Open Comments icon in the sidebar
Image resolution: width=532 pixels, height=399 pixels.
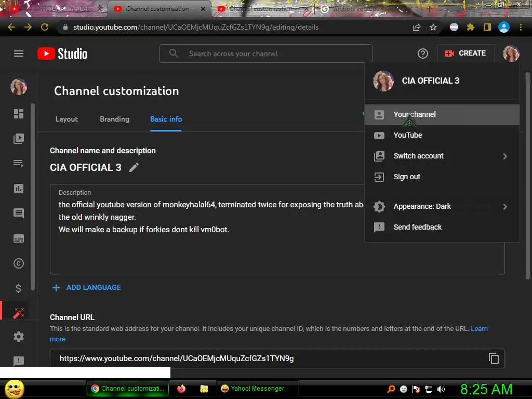[x=19, y=214]
